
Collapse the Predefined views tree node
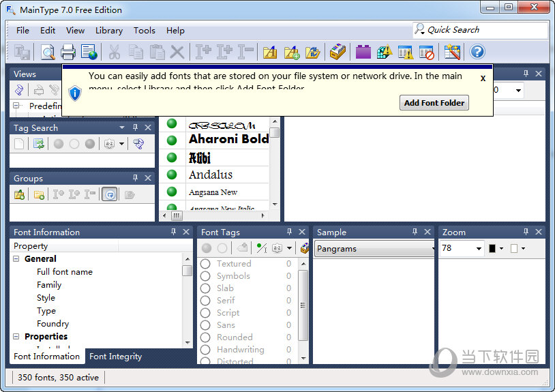pyautogui.click(x=16, y=106)
